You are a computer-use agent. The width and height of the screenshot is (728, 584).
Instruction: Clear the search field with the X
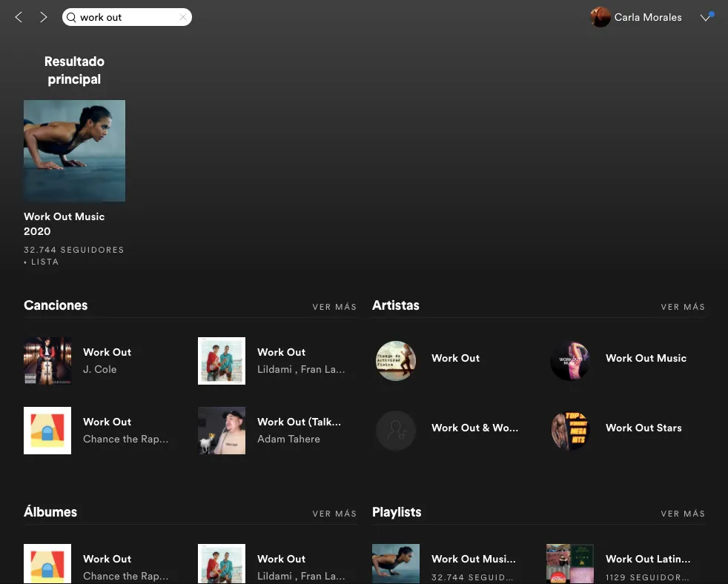coord(183,17)
